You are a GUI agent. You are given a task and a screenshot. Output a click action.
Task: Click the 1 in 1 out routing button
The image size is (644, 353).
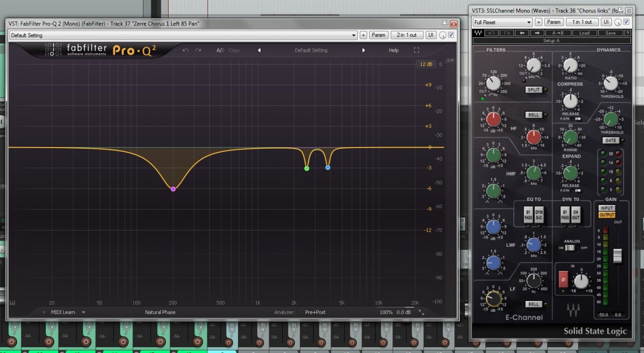click(x=582, y=22)
